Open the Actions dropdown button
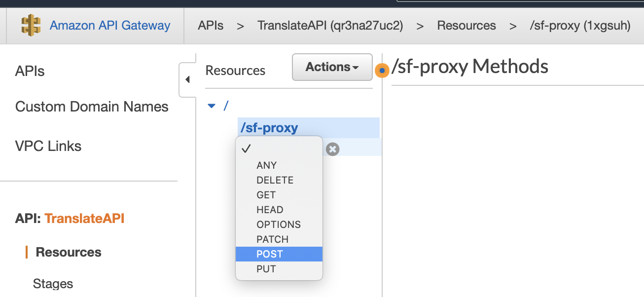 click(332, 67)
